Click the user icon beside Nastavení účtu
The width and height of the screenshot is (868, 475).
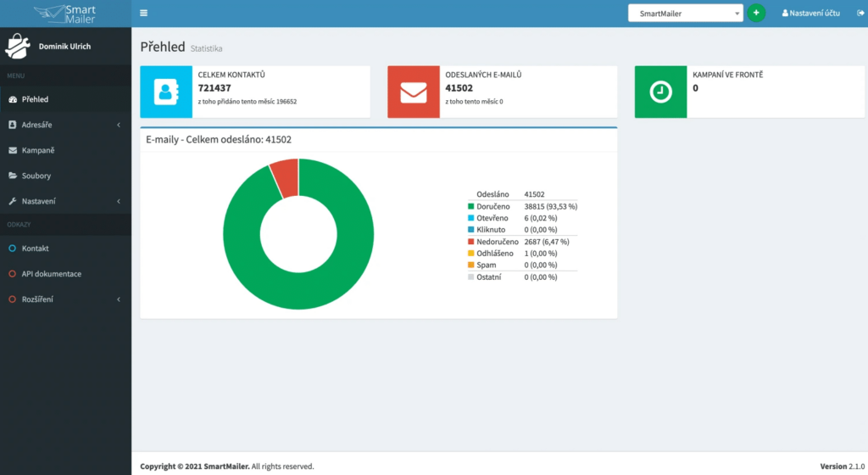coord(784,13)
